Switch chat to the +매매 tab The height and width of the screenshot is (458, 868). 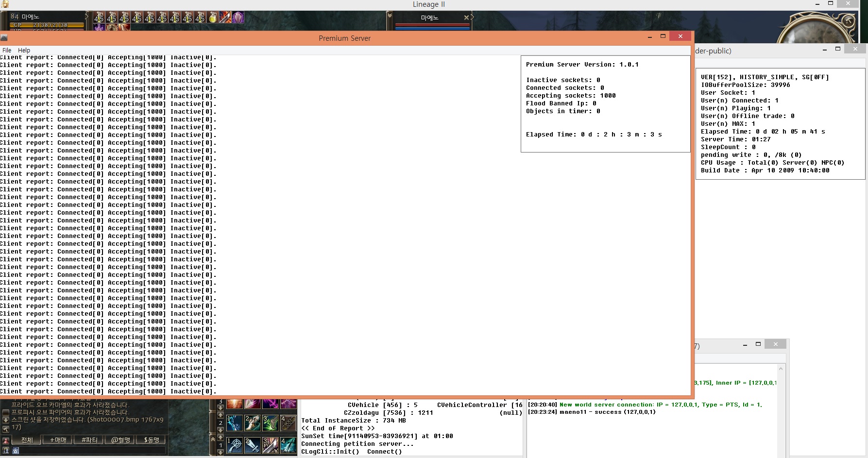(58, 440)
